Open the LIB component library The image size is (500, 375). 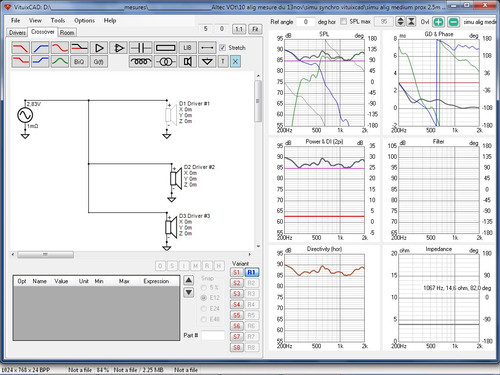click(x=187, y=48)
